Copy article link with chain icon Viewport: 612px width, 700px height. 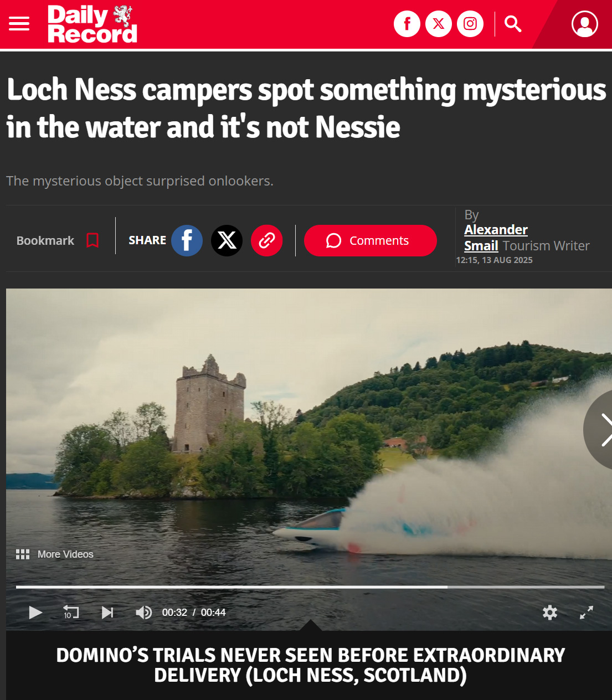(x=267, y=240)
